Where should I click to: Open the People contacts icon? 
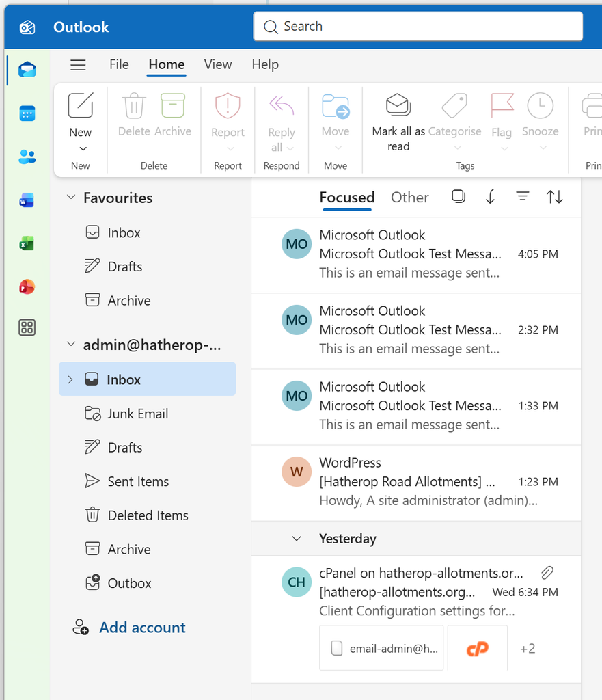pos(27,157)
